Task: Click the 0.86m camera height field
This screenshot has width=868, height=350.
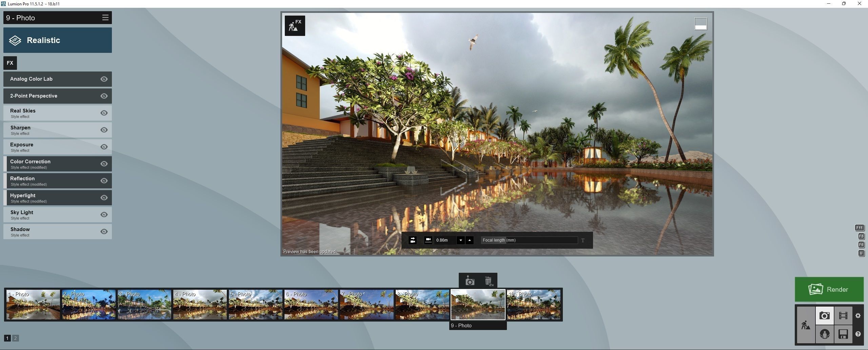Action: pyautogui.click(x=445, y=240)
